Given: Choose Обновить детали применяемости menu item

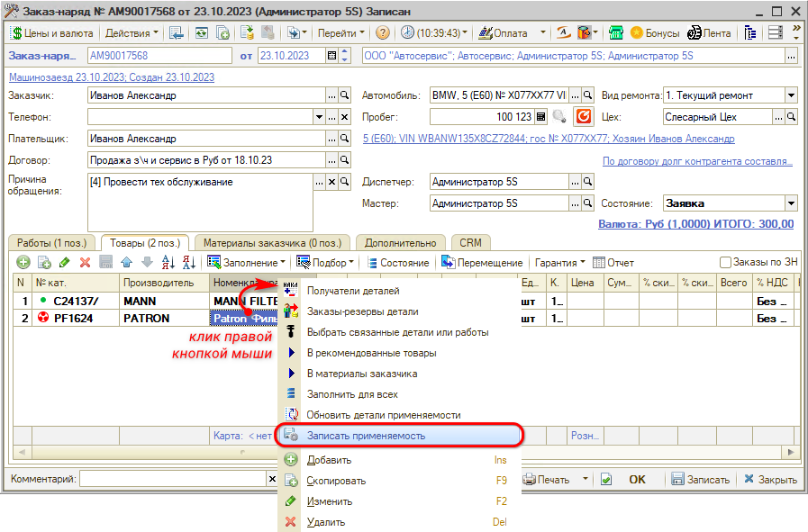Looking at the screenshot, I should [x=399, y=415].
